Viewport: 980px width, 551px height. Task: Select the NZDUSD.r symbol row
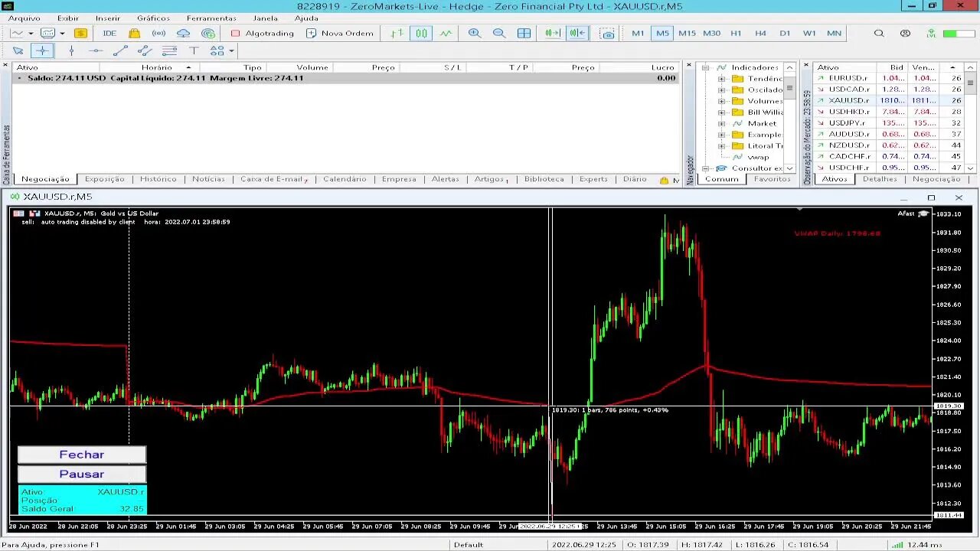pyautogui.click(x=887, y=145)
